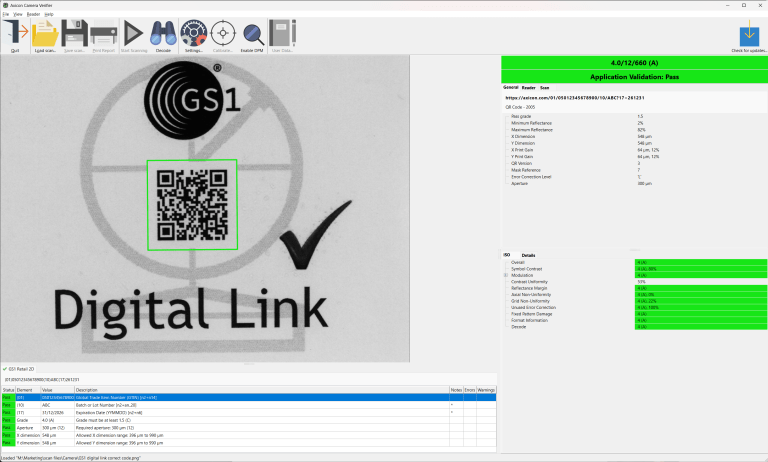Click the Start Scanning play icon

(134, 36)
